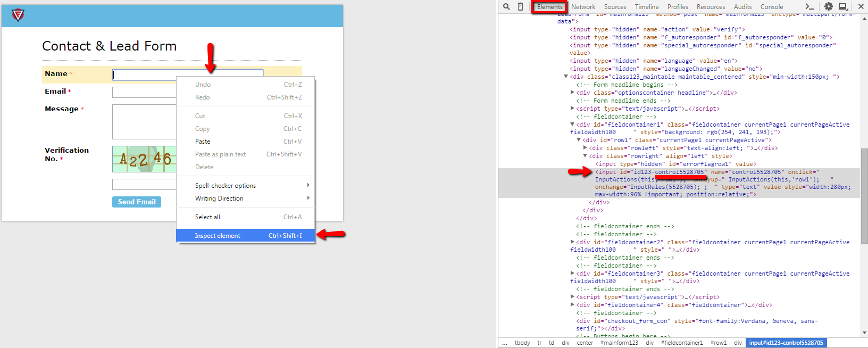
Task: Expand the fieldcontainer3 div node
Action: [x=572, y=274]
